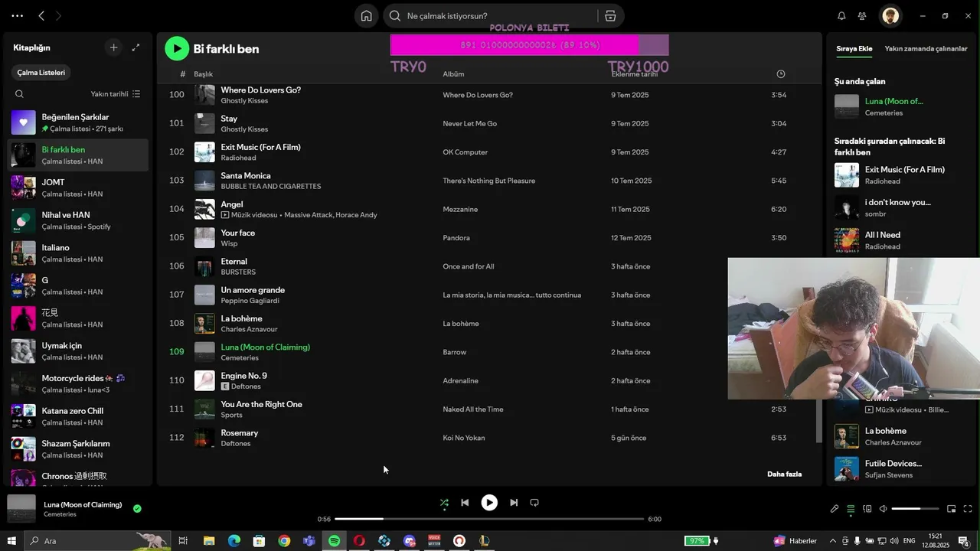
Task: Open La bohème in the queue
Action: (x=885, y=431)
